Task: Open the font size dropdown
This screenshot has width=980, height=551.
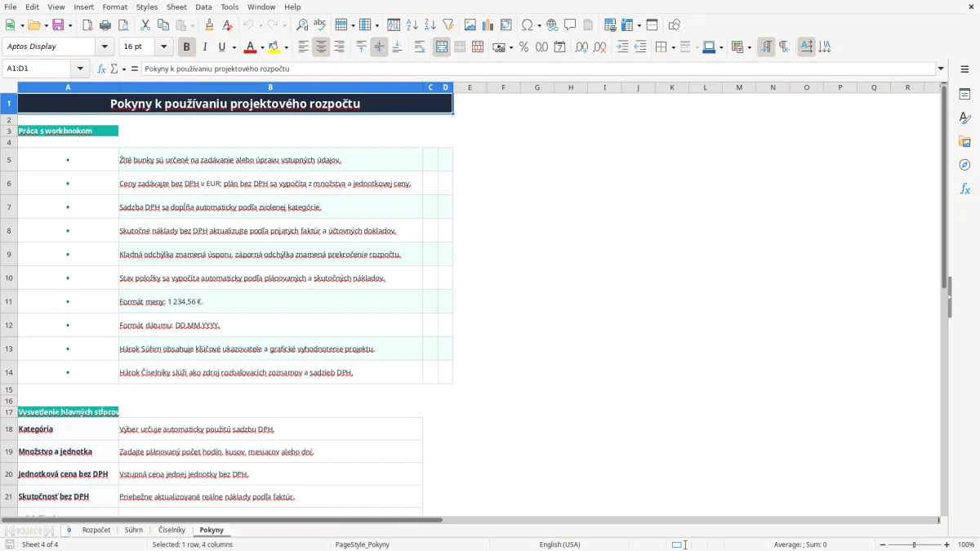Action: [164, 47]
